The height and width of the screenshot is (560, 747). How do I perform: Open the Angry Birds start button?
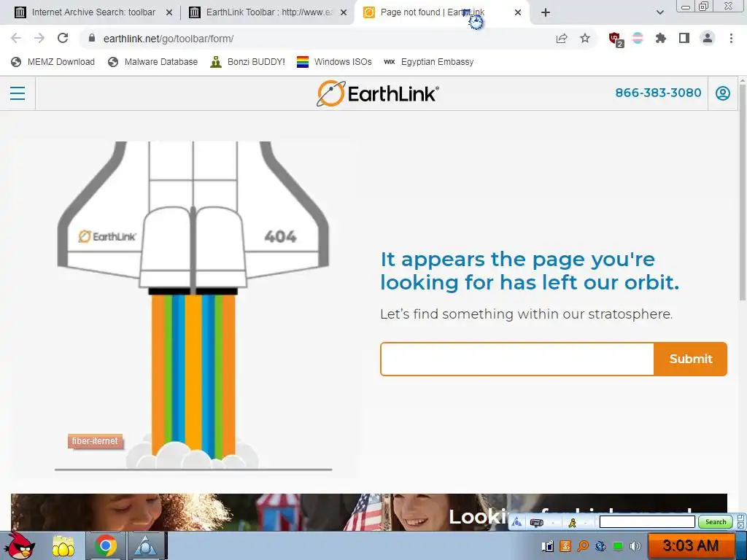[19, 545]
